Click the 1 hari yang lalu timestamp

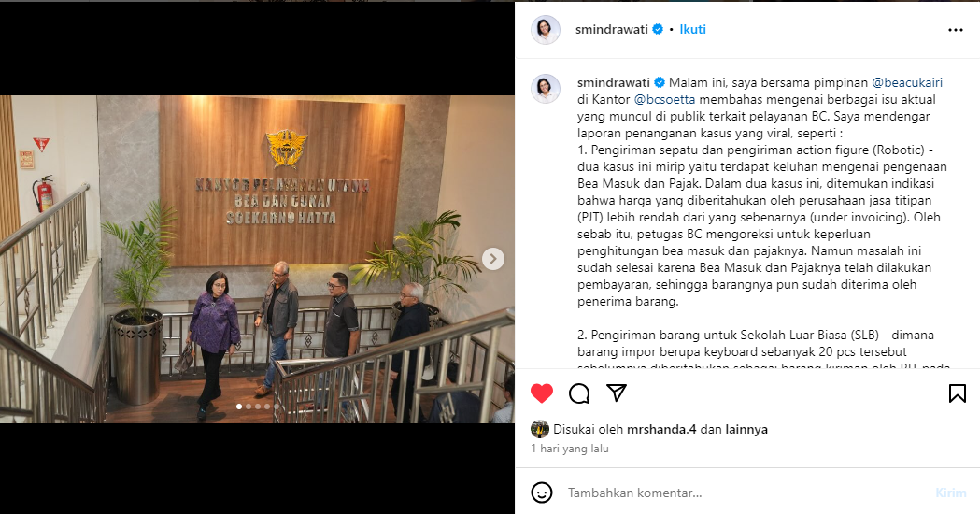569,449
